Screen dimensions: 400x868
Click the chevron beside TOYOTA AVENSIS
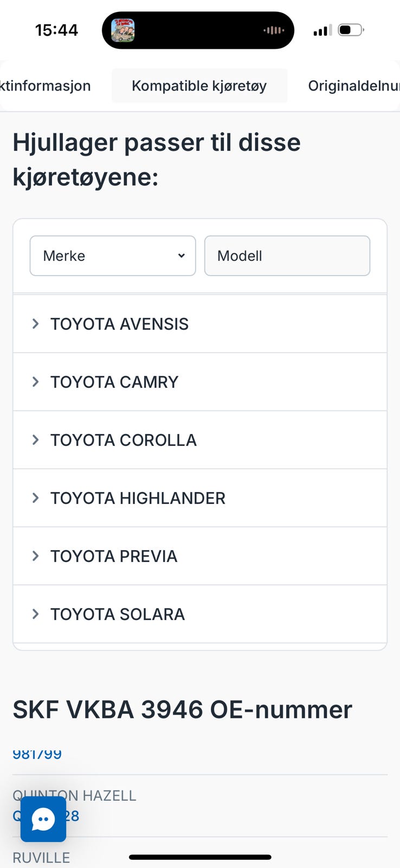[36, 324]
